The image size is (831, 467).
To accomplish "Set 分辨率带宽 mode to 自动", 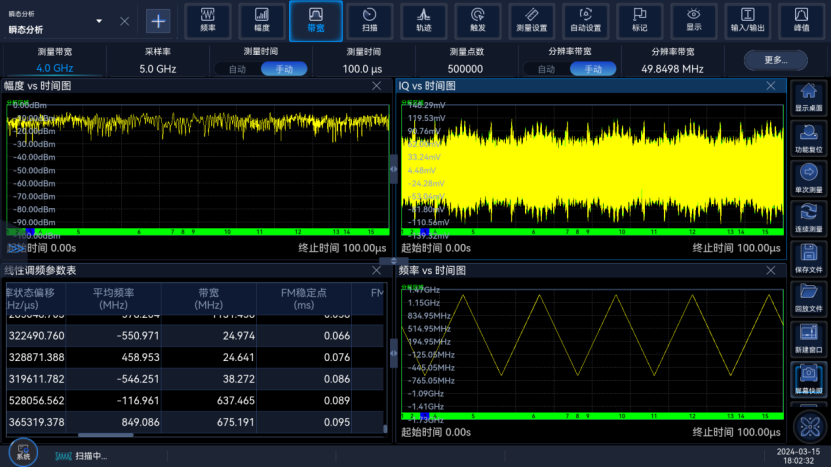I will (546, 69).
